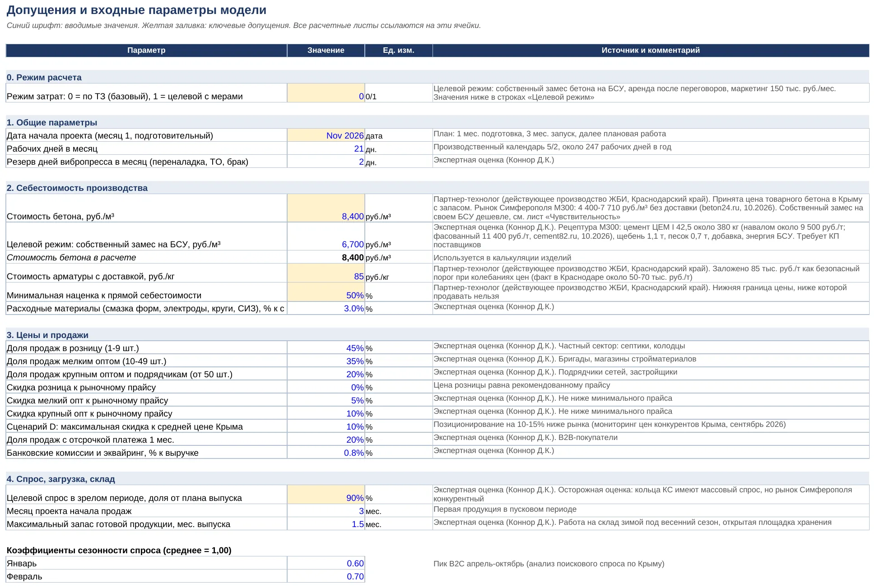The width and height of the screenshot is (875, 588).
Task: Click the February seasonality coefficient 0.70
Action: 326,576
